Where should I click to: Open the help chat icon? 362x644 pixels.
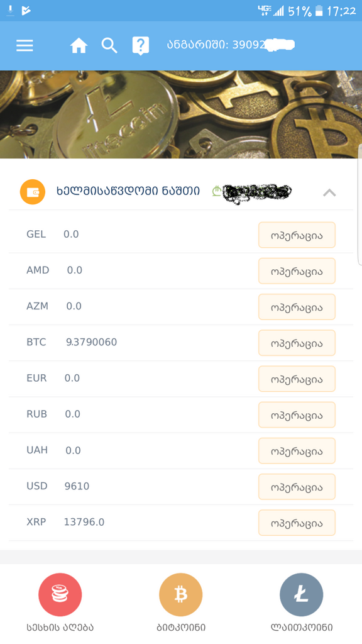[x=140, y=45]
